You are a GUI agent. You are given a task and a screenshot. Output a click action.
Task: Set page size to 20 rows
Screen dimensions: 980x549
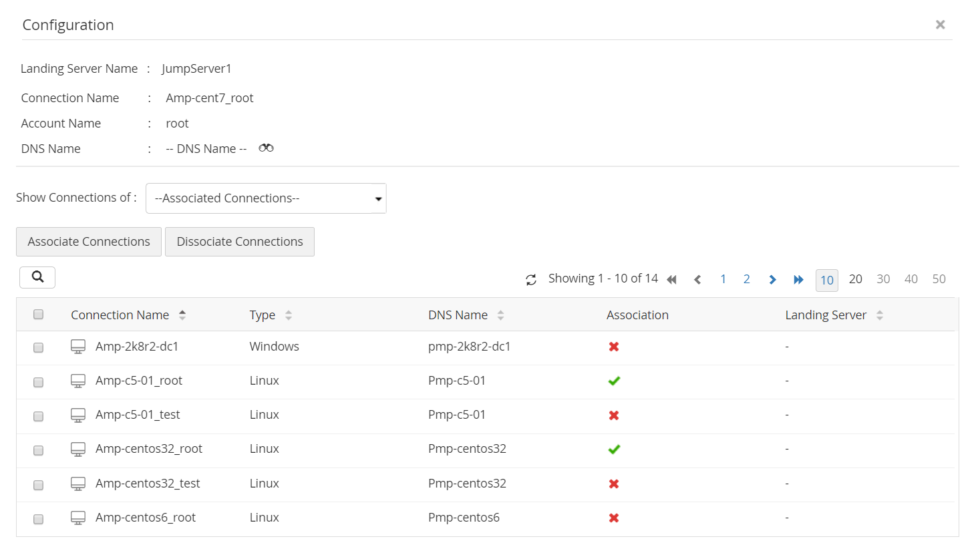click(x=855, y=279)
